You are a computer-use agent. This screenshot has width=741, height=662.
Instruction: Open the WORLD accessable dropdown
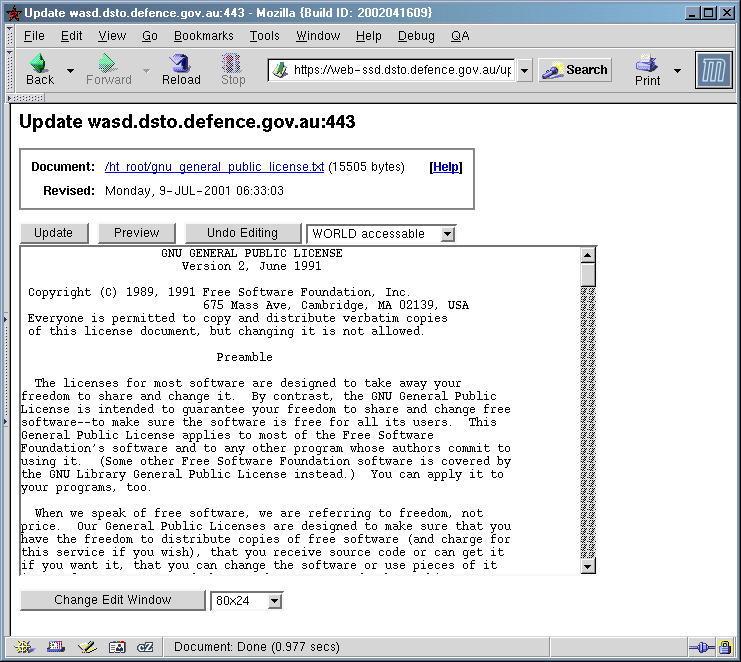[x=447, y=234]
